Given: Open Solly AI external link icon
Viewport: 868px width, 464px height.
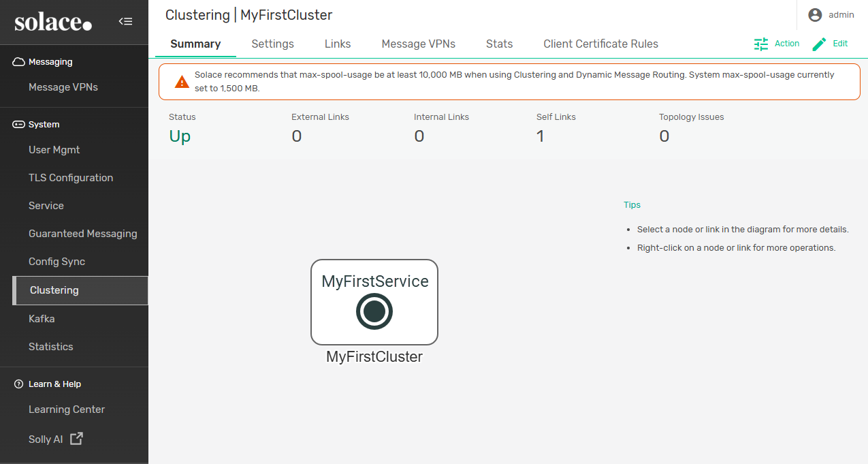Looking at the screenshot, I should pyautogui.click(x=77, y=439).
